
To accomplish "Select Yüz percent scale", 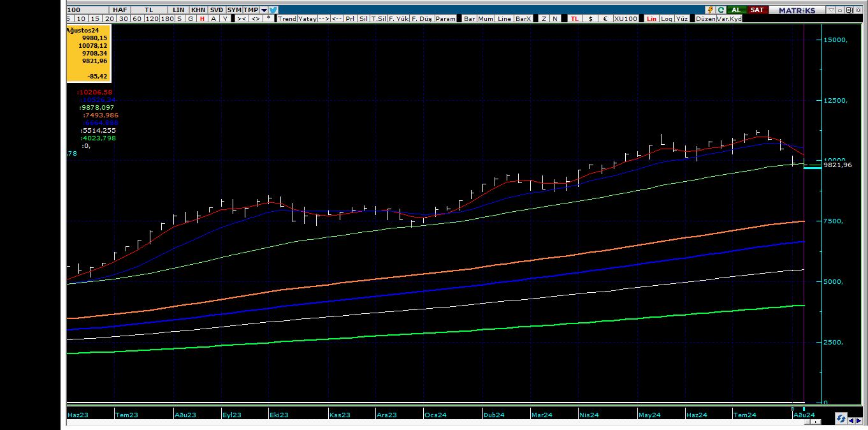I will tap(682, 19).
